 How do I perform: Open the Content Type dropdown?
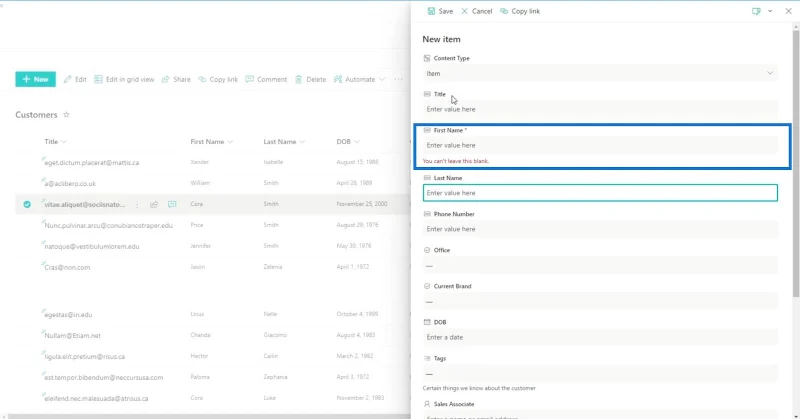pyautogui.click(x=600, y=73)
